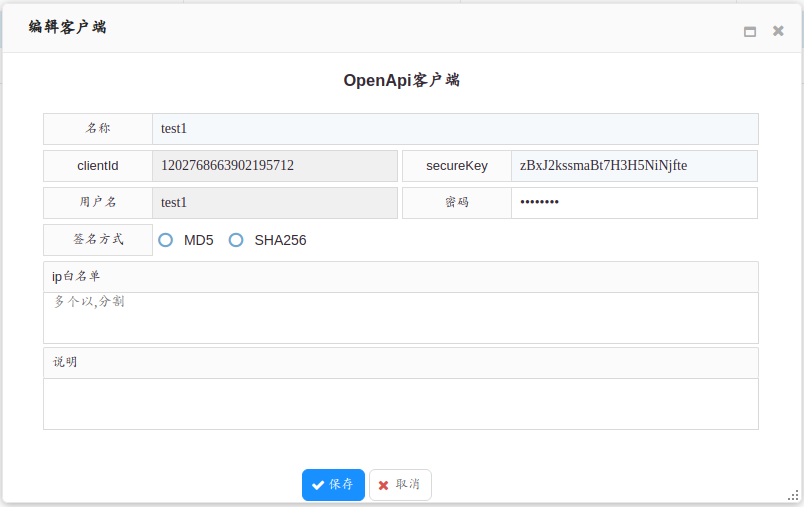804x507 pixels.
Task: Click the OpenApi客户端 heading
Action: (x=401, y=81)
